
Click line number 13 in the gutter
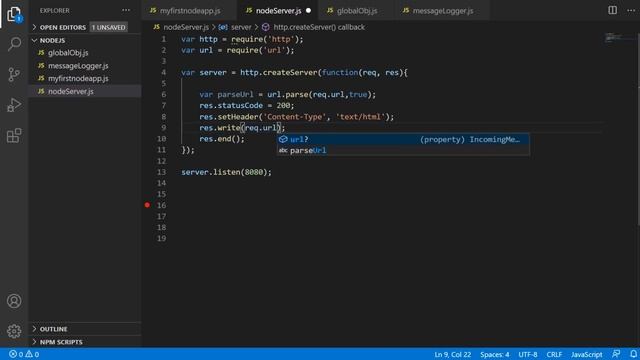pos(162,172)
